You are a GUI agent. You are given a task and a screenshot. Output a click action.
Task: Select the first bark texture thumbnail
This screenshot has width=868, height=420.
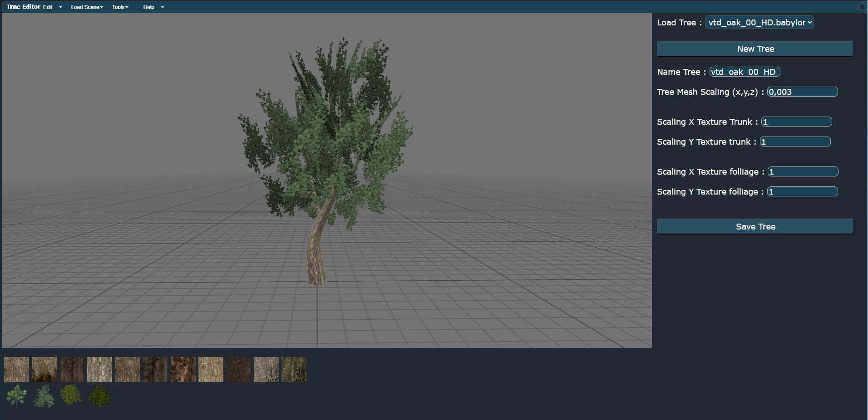pyautogui.click(x=16, y=369)
